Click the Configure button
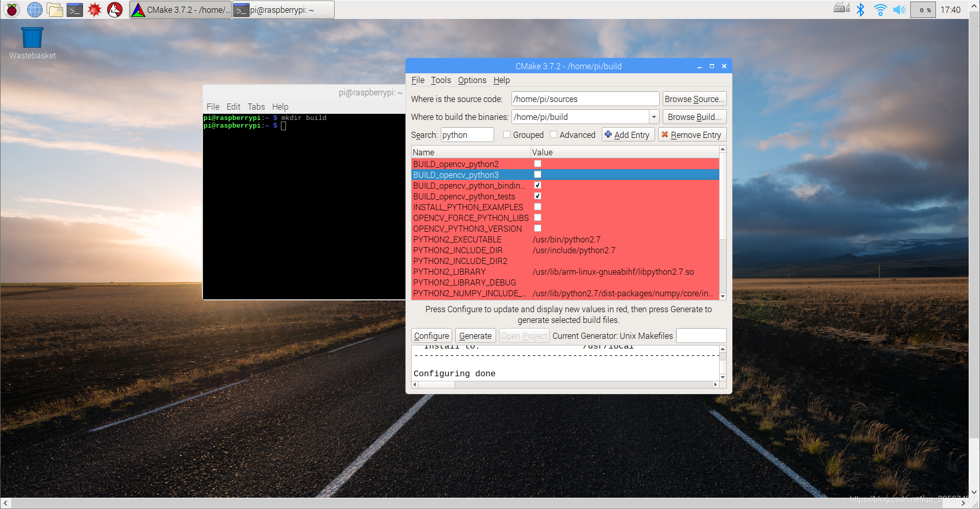 tap(432, 336)
